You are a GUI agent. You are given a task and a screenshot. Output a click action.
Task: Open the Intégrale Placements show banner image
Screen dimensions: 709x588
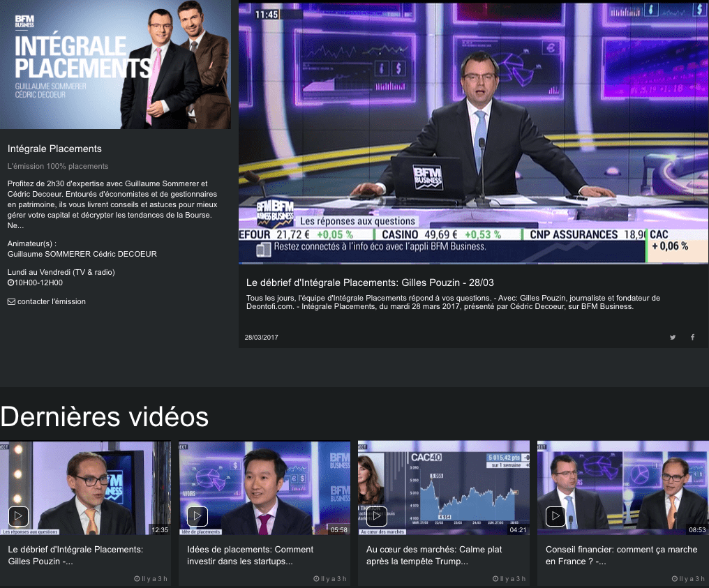pyautogui.click(x=115, y=64)
